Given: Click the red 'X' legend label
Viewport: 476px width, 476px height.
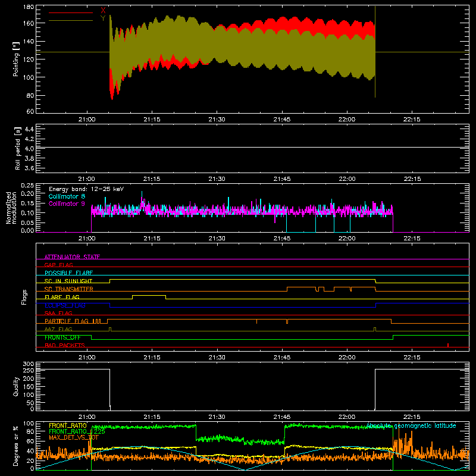Looking at the screenshot, I should [103, 11].
